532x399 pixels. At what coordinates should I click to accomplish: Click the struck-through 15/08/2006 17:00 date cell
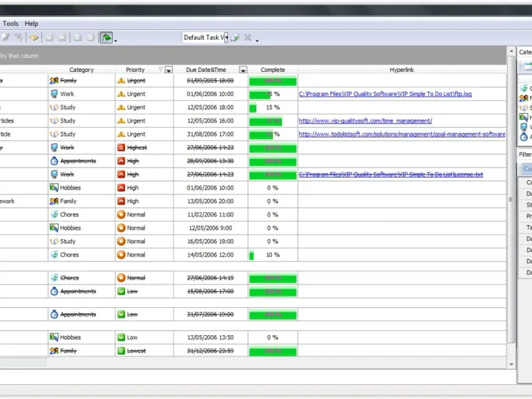[210, 291]
